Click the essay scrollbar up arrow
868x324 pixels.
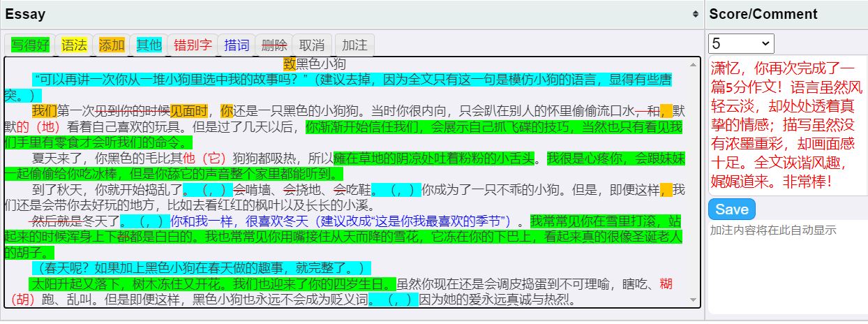[693, 65]
